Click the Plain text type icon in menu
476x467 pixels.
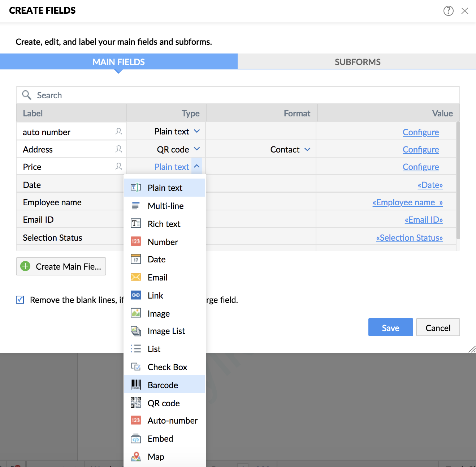136,188
